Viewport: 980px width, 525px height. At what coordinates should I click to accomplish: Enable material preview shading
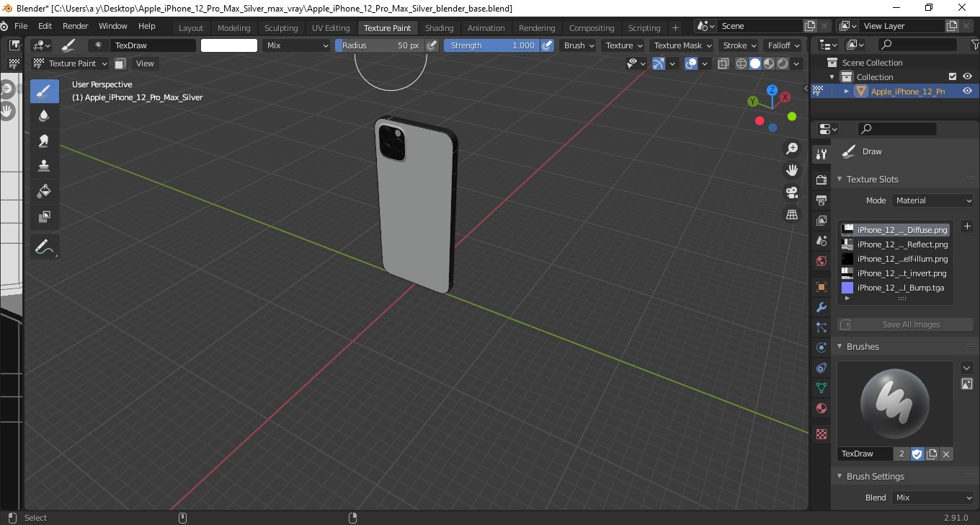[x=769, y=63]
